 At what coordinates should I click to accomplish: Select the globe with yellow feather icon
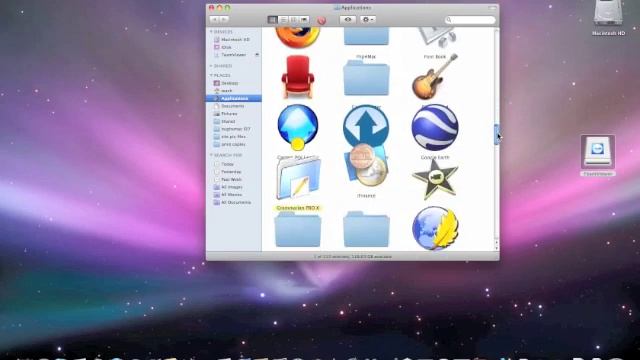[x=435, y=228]
